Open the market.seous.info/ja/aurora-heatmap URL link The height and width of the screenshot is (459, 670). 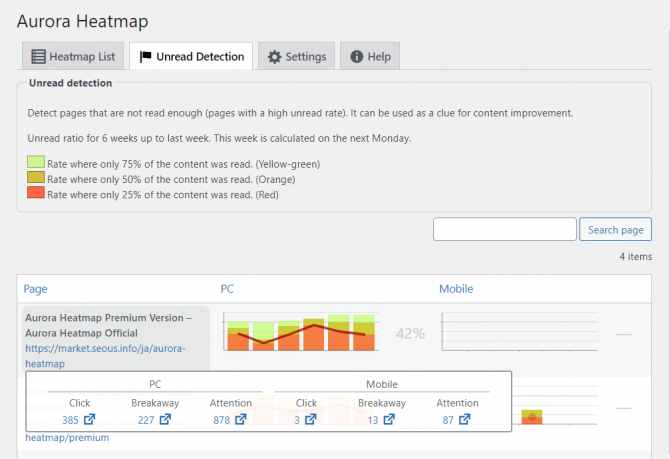(105, 356)
